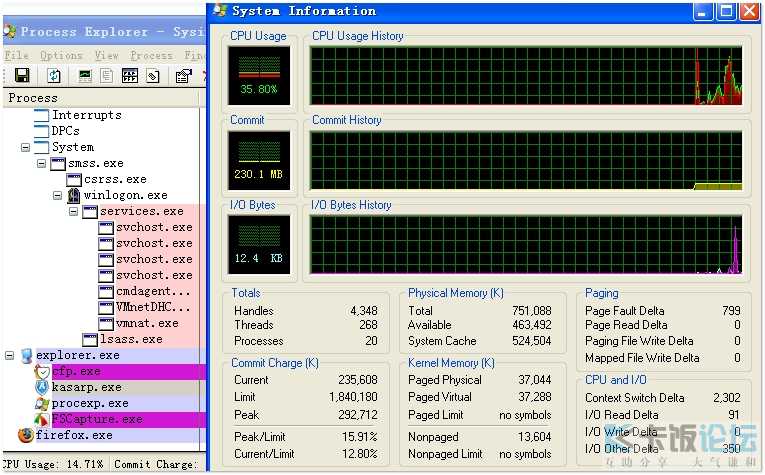Click the Processes total value 20

click(371, 341)
